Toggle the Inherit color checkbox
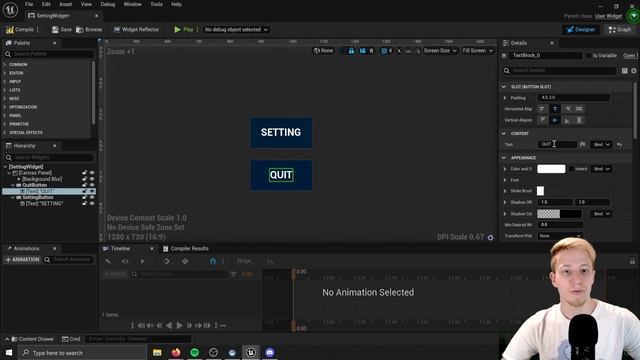 coord(571,169)
